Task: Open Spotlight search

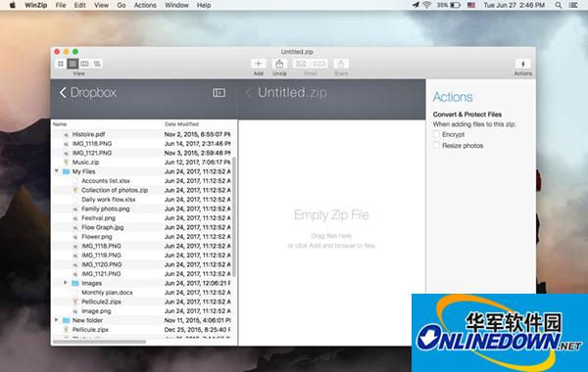Action: 559,5
